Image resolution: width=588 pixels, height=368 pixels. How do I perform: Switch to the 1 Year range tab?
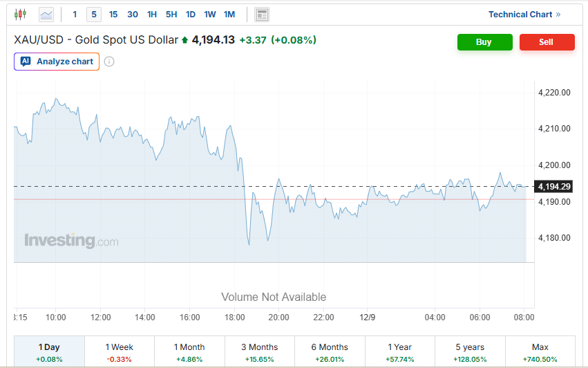pyautogui.click(x=399, y=352)
